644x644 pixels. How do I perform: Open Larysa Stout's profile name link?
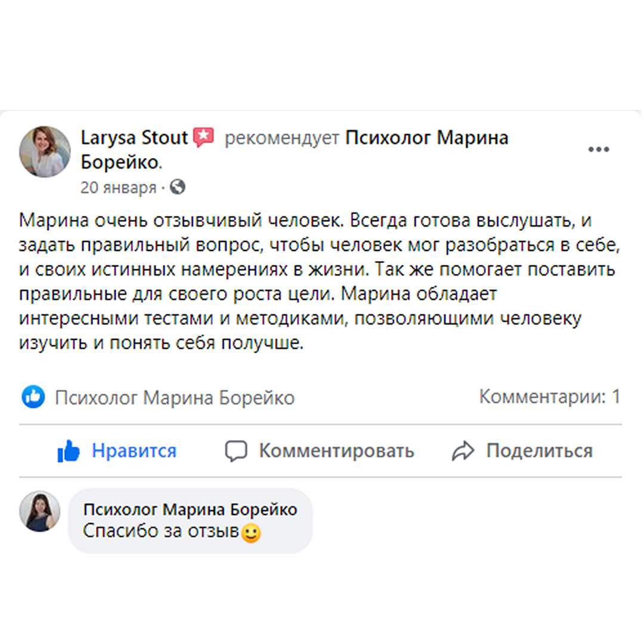pyautogui.click(x=135, y=138)
